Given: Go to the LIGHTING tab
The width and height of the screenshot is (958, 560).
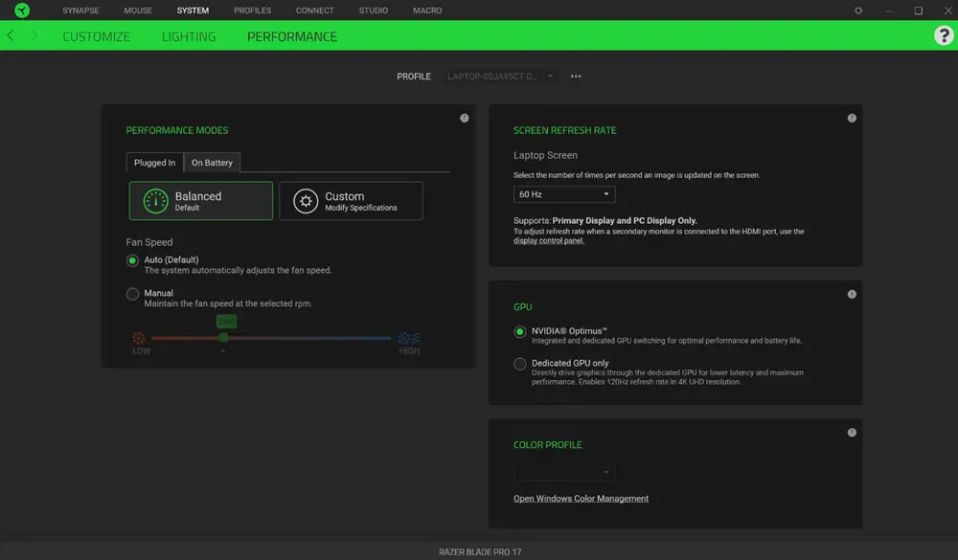Looking at the screenshot, I should pyautogui.click(x=189, y=36).
